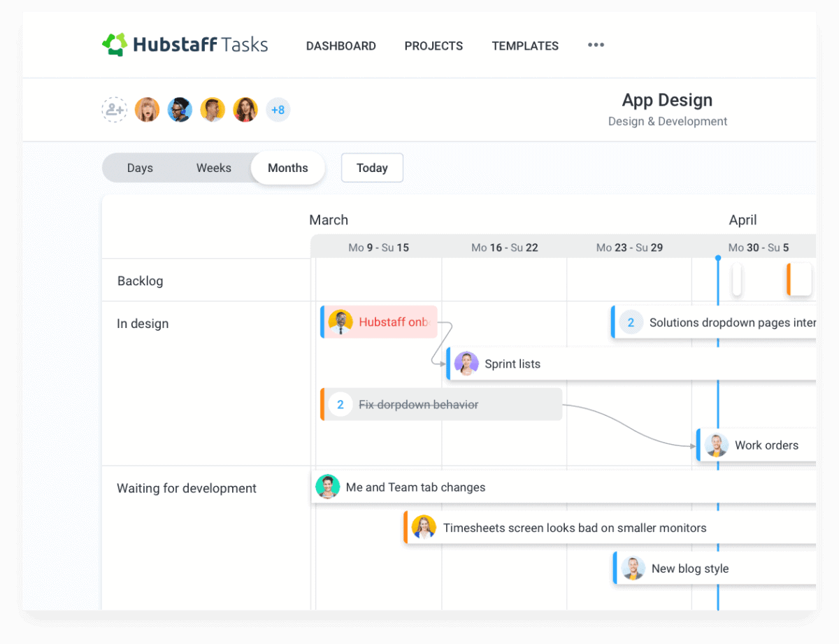Click the avatar on the Hubstaff onboarding task
The image size is (839, 644).
click(x=340, y=322)
